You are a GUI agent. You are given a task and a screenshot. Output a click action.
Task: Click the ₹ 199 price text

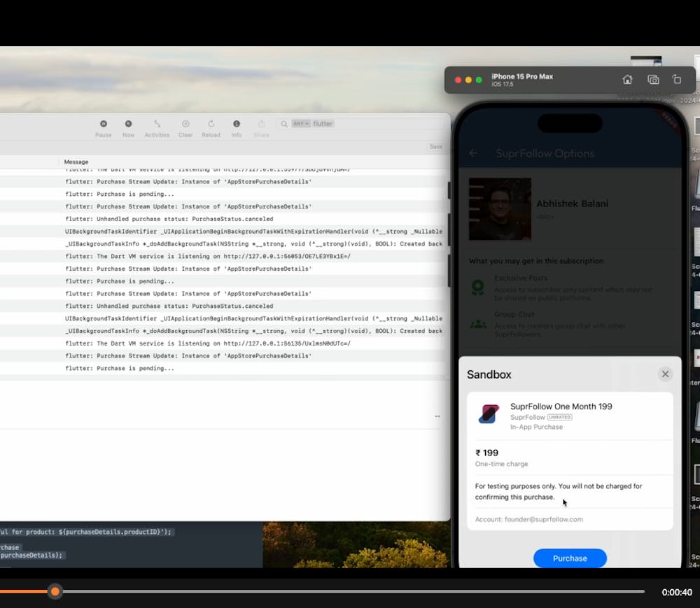486,453
